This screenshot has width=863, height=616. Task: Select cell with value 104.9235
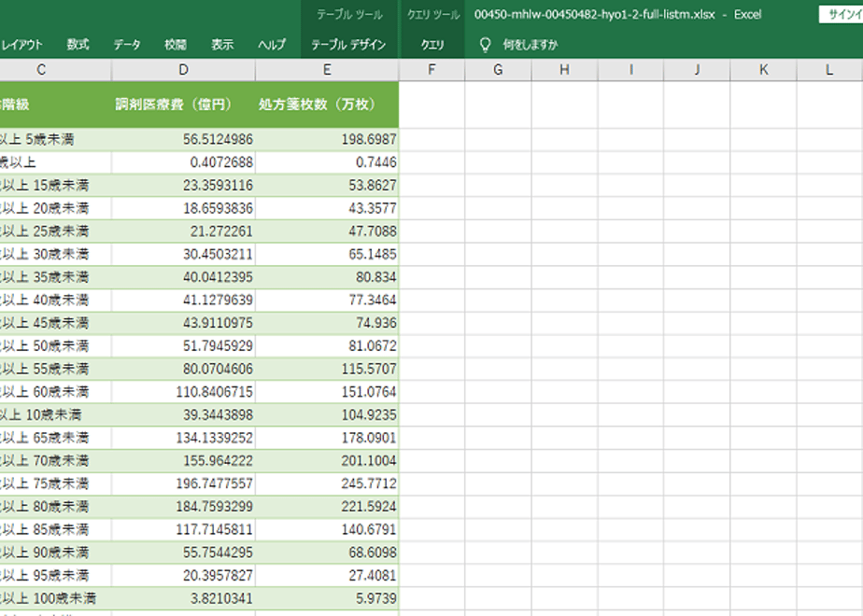pos(327,414)
